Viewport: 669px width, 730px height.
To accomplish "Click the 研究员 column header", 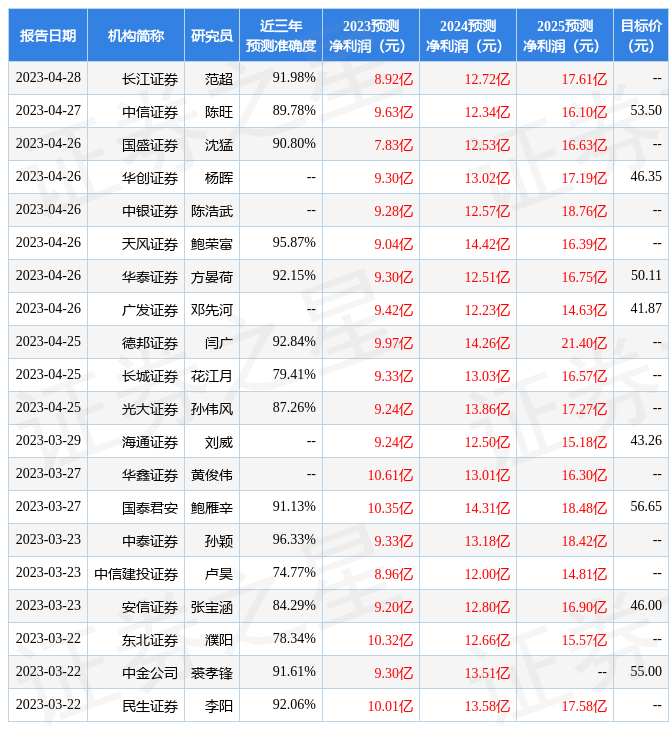I will tap(212, 35).
